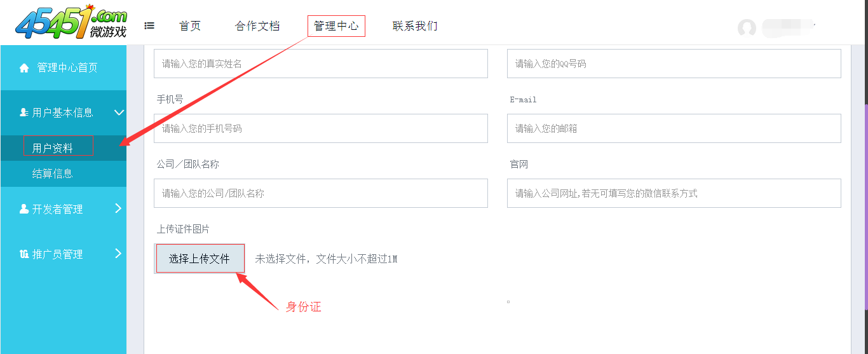Viewport: 868px width, 354px height.
Task: Expand the 推广员管理 arrow
Action: [x=118, y=254]
